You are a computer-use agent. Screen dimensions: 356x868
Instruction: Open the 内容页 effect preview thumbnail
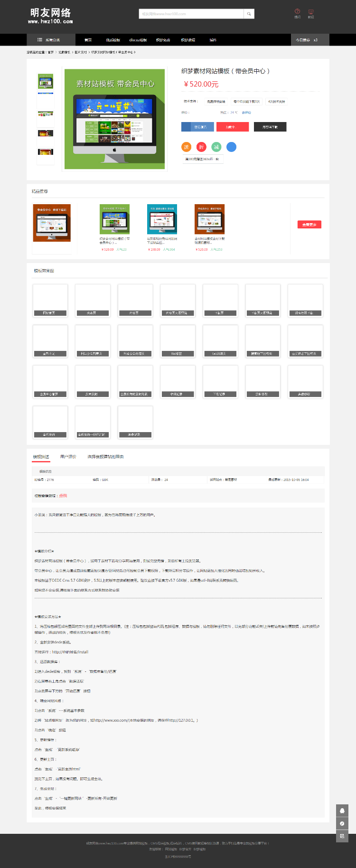pos(135,300)
